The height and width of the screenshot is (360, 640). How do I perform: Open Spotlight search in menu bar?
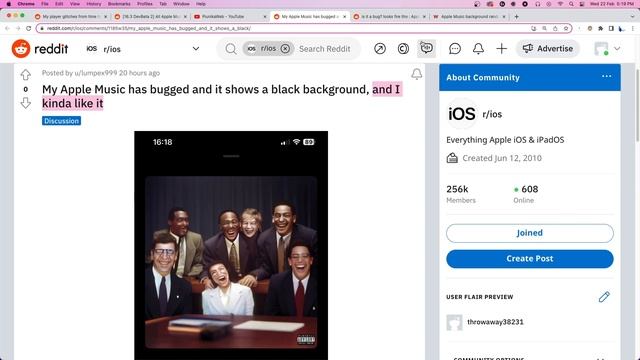571,4
